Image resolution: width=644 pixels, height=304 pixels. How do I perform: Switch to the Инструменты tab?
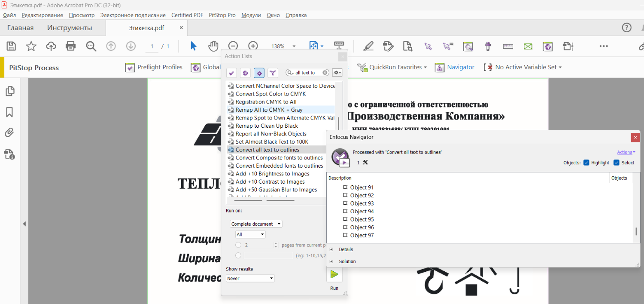click(70, 28)
